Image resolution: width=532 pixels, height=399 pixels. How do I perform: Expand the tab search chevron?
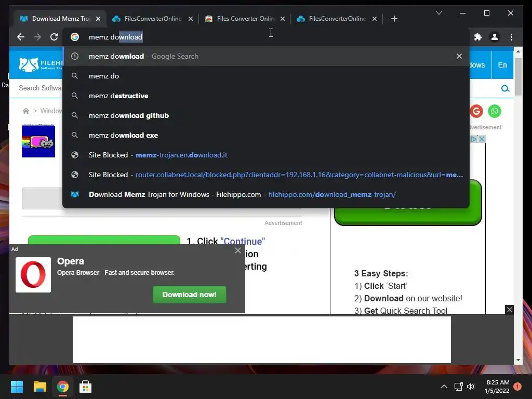(438, 13)
